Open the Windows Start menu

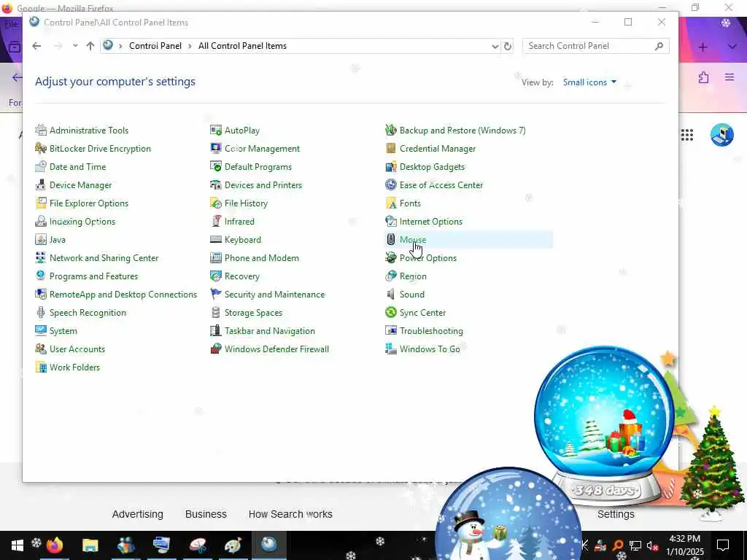18,545
